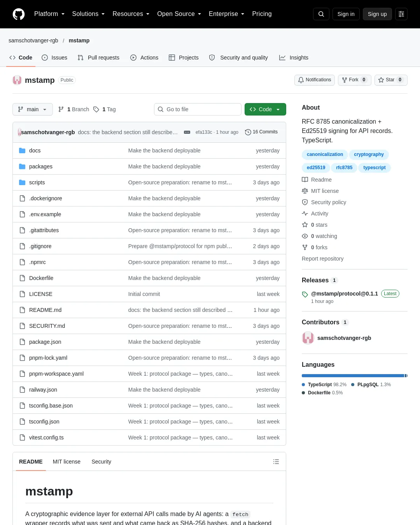Viewport: 420px width, 525px height.
Task: Open the 16 Commits link
Action: (261, 132)
